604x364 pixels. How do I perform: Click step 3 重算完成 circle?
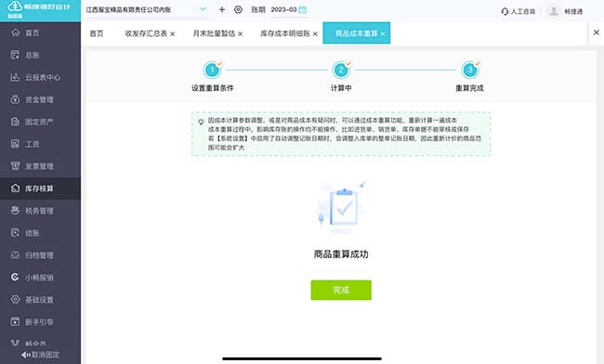point(469,70)
